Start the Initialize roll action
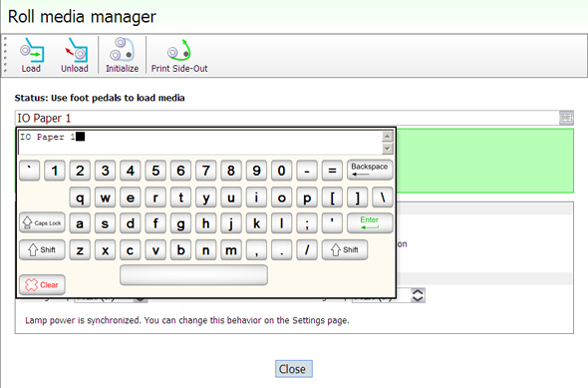This screenshot has height=388, width=588. coord(122,55)
